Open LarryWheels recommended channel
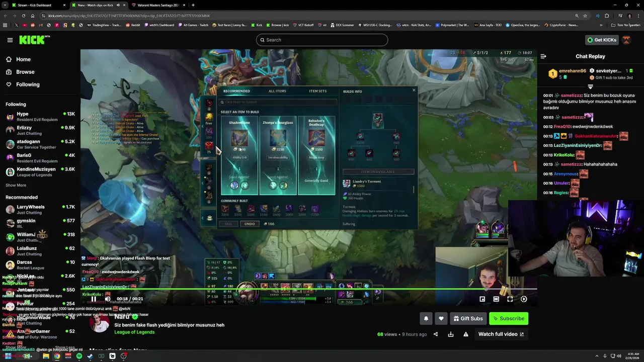 (40, 210)
